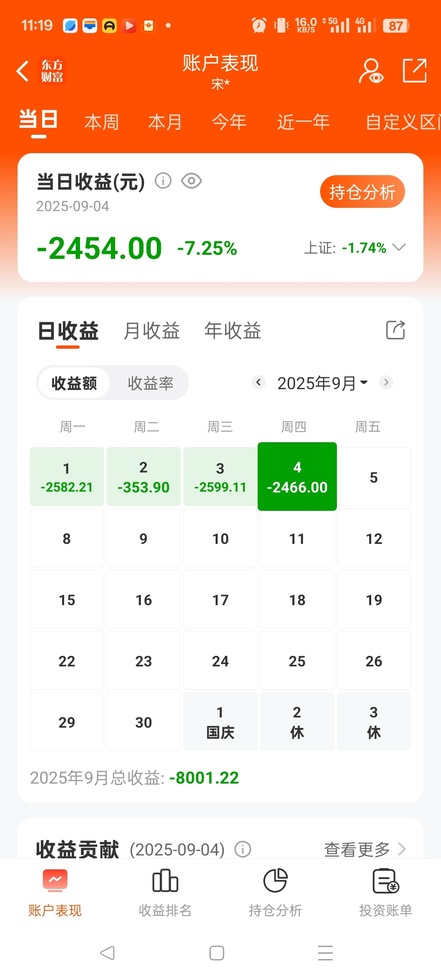Tap the orange 持仓分析 button
This screenshot has width=441, height=980.
pyautogui.click(x=362, y=192)
